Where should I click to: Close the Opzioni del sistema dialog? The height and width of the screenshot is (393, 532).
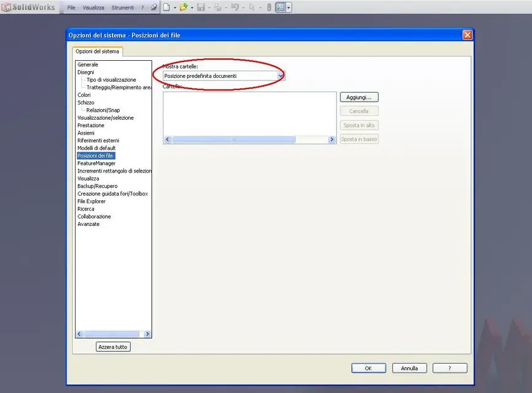coord(467,35)
